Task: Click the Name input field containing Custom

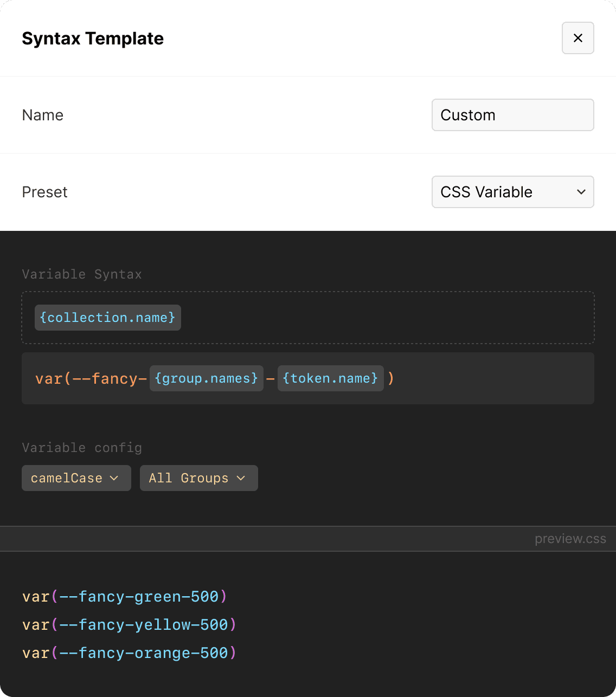Action: [513, 115]
